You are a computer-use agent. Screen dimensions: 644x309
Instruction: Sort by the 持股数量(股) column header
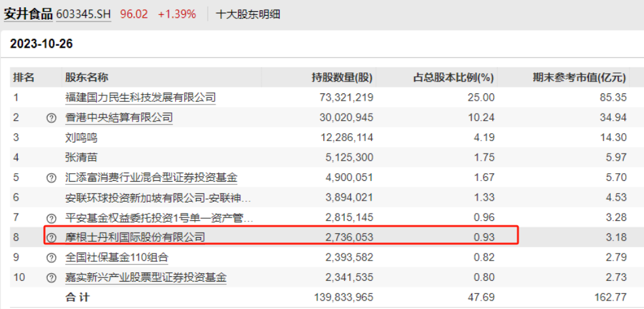(342, 77)
